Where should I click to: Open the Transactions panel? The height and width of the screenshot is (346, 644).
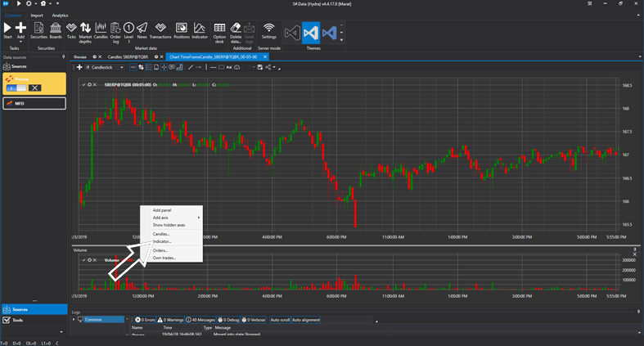160,31
